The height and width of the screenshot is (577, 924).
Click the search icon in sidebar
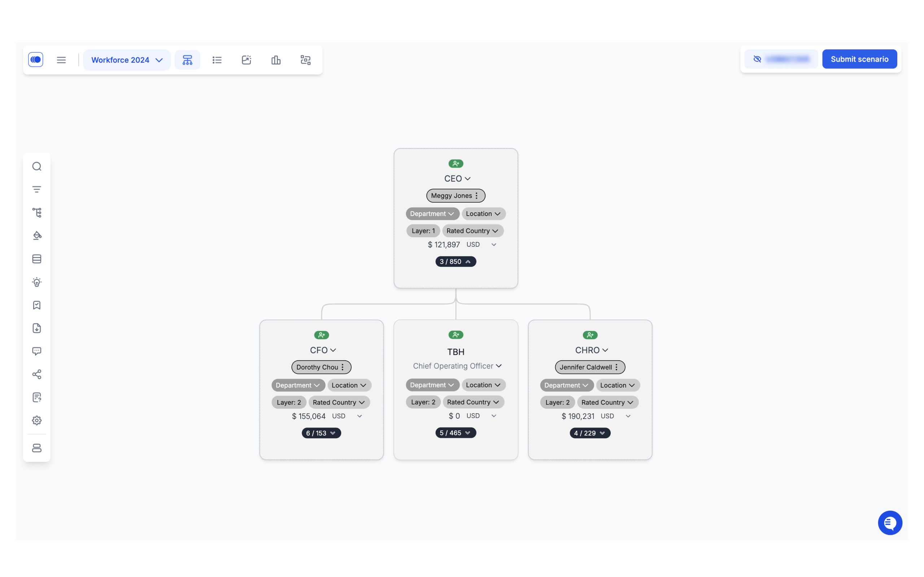point(36,166)
